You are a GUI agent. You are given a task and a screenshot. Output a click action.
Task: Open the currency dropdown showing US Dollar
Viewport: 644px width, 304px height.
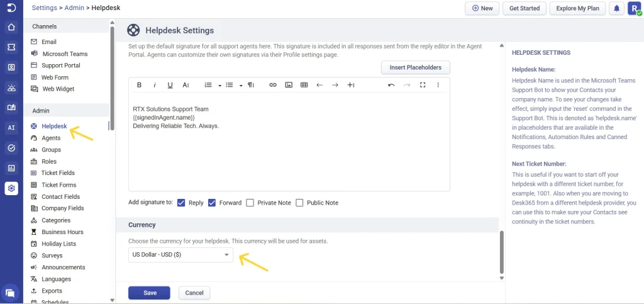(x=180, y=255)
